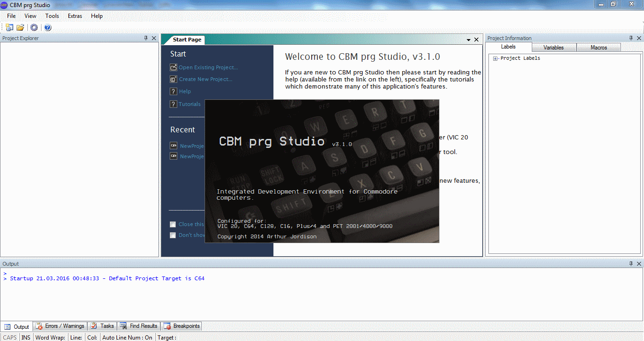Toggle the Don't show checkbox
644x341 pixels.
tap(173, 235)
